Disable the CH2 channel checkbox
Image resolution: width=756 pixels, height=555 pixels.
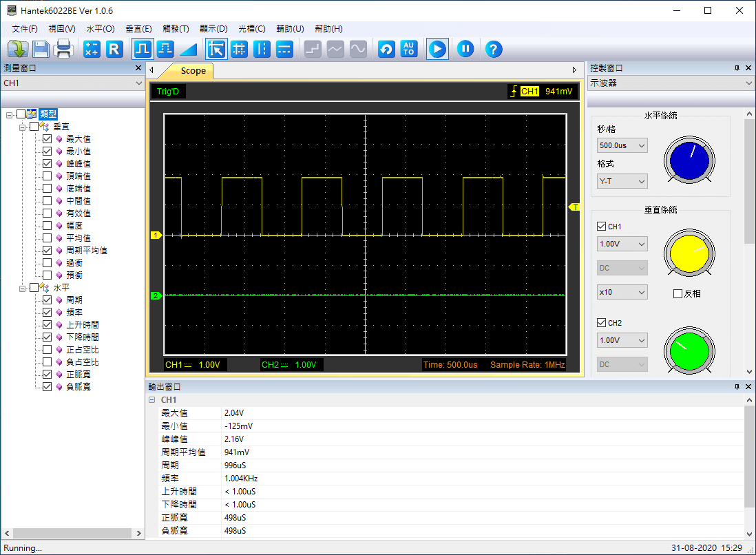tap(601, 323)
